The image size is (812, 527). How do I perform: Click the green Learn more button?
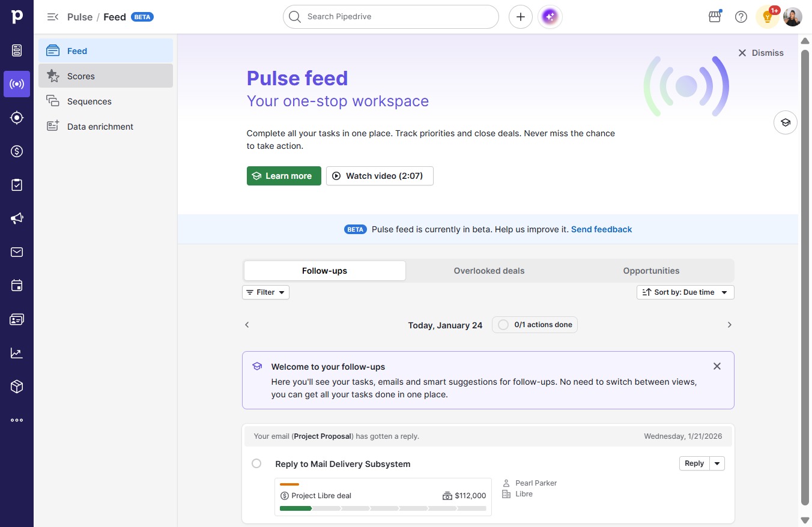click(x=284, y=176)
